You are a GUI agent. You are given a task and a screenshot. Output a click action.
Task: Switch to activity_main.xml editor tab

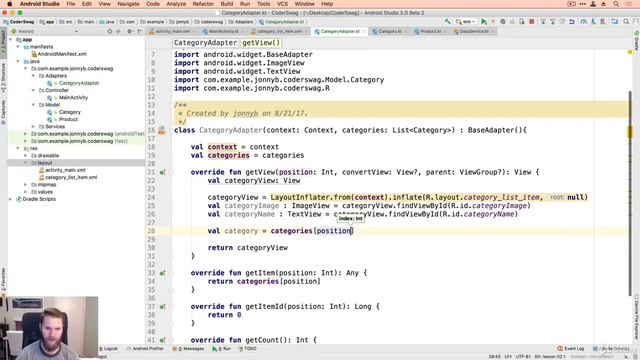(x=173, y=31)
